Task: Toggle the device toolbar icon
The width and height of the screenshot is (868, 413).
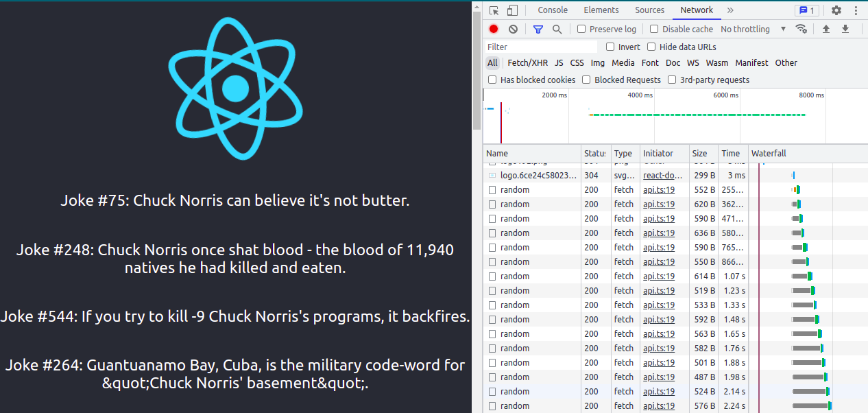Action: [512, 10]
